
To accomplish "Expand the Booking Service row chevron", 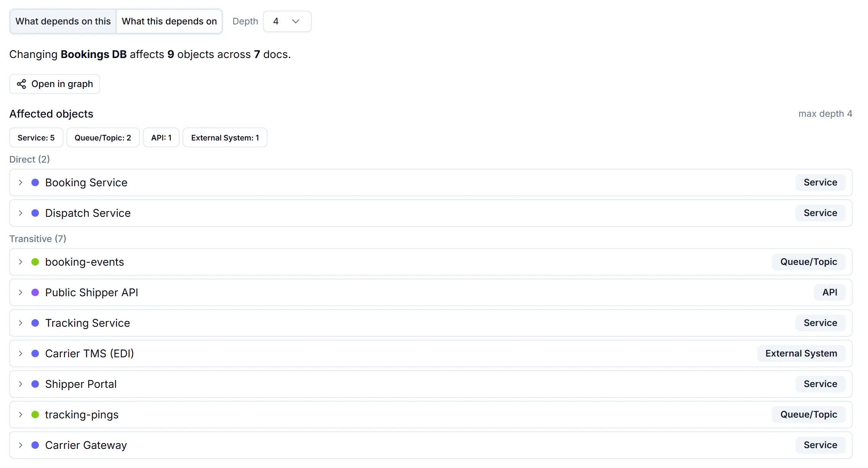I will pyautogui.click(x=21, y=182).
